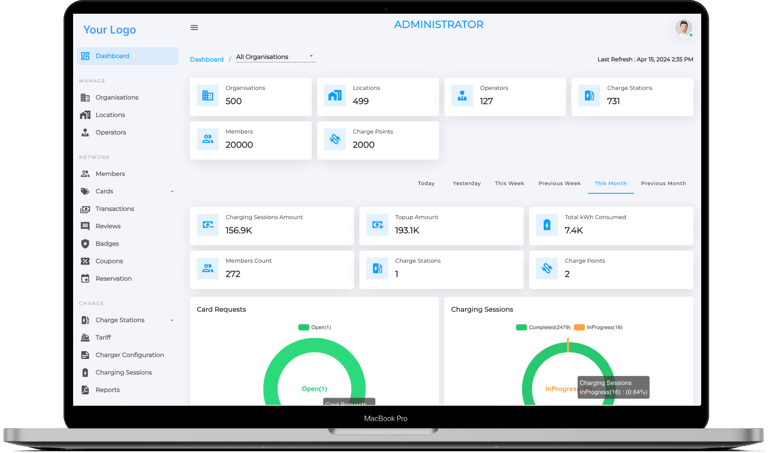Click the Total kWh Consumed card icon
Viewport: 768px width, 453px height.
[547, 225]
